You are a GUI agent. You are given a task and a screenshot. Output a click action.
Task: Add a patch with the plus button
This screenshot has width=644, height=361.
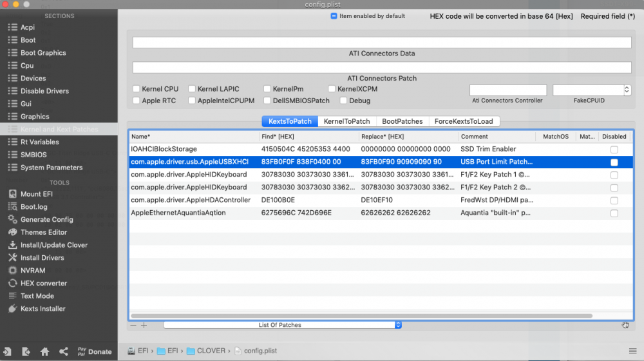(x=144, y=326)
